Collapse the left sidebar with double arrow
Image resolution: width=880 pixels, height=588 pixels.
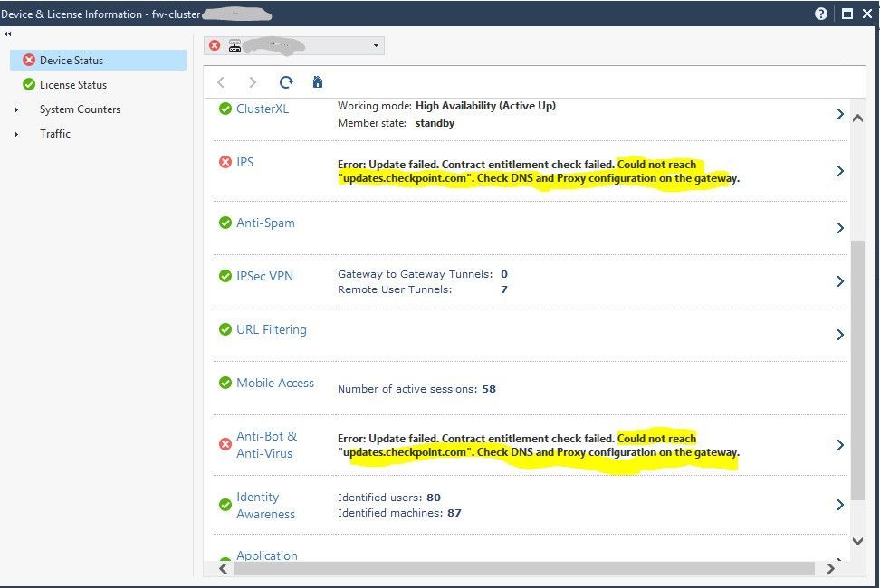(8, 33)
